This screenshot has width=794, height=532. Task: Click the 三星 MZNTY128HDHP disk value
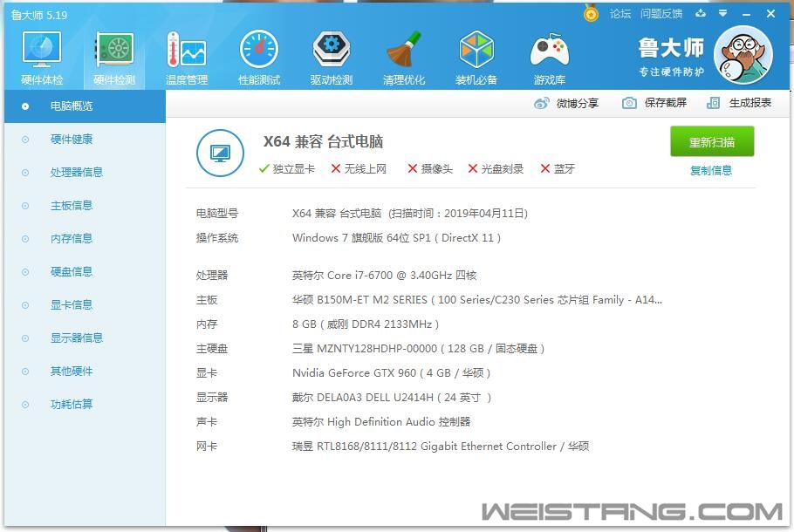(418, 348)
